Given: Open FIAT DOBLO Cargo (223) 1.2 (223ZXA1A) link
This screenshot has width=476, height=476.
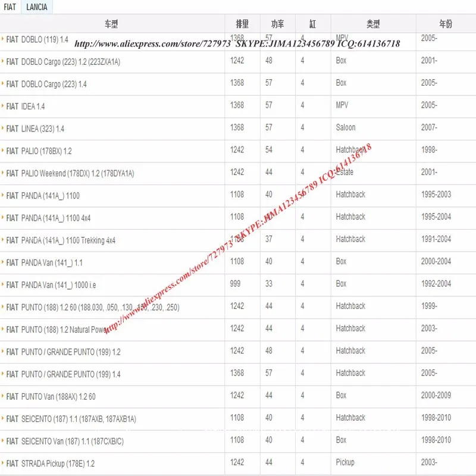Looking at the screenshot, I should tap(63, 62).
